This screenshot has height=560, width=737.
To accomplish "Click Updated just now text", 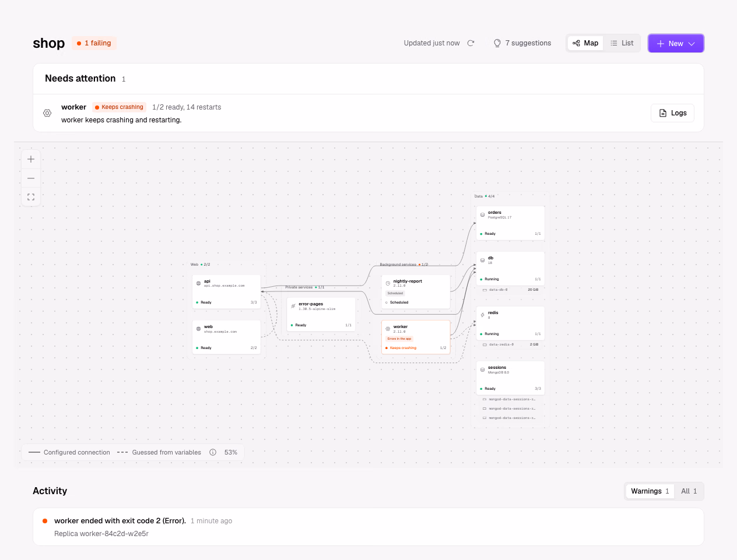I will click(431, 43).
